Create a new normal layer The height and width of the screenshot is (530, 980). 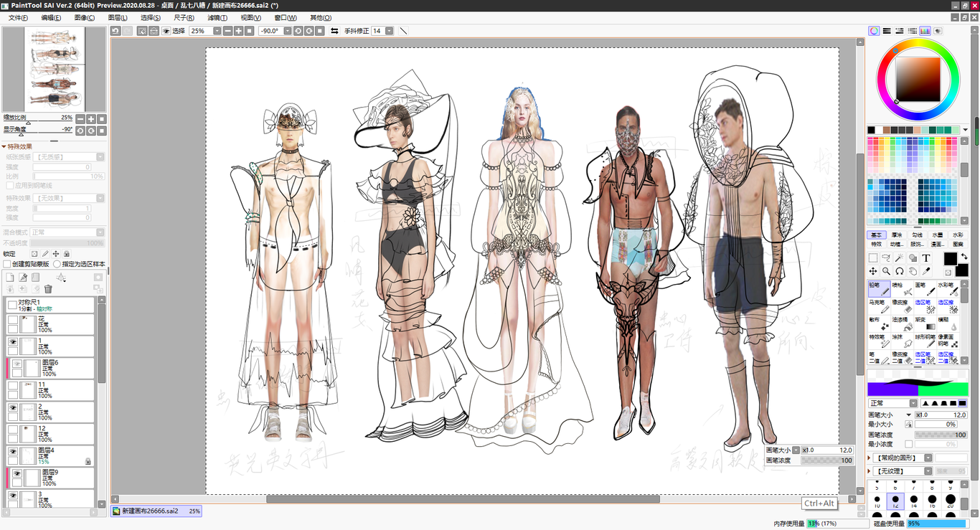click(x=10, y=278)
